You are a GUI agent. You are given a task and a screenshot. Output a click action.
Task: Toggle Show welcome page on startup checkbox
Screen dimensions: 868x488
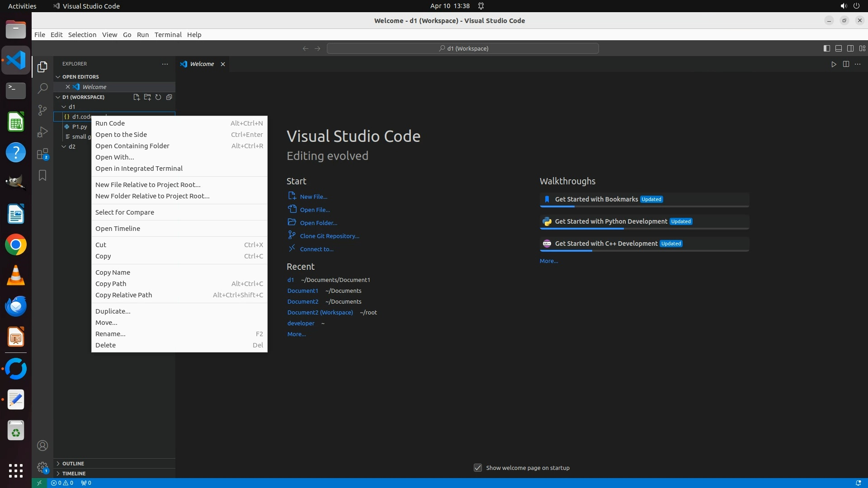tap(478, 468)
